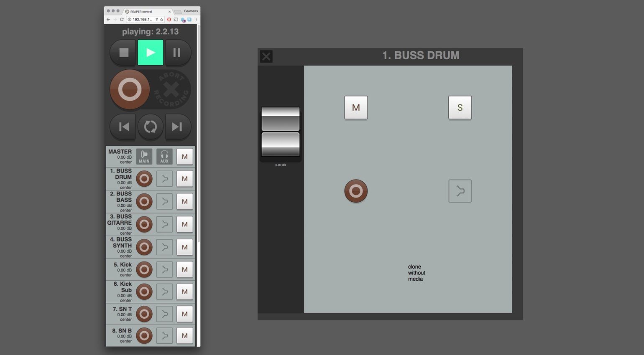This screenshot has width=644, height=355.
Task: Click the M mute button in detail panel
Action: 356,108
